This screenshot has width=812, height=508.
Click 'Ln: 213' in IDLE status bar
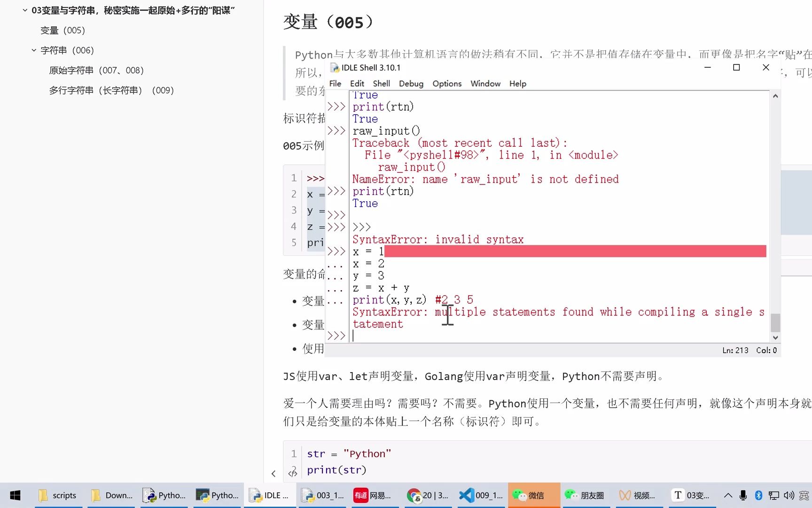point(735,350)
